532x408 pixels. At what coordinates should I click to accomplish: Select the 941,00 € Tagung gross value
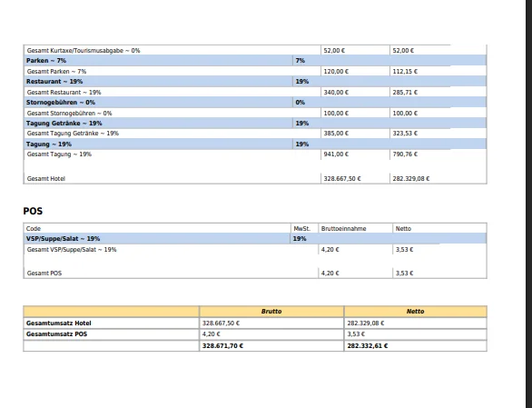tap(336, 154)
